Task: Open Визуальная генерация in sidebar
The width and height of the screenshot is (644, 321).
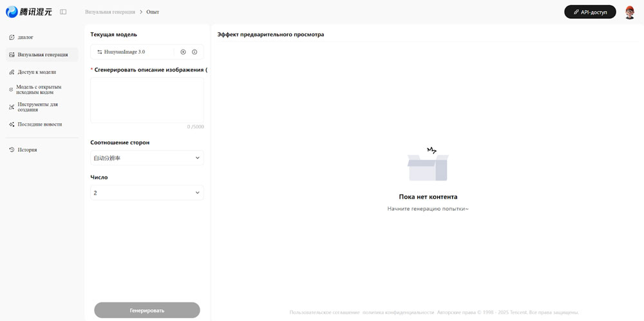Action: click(x=42, y=55)
